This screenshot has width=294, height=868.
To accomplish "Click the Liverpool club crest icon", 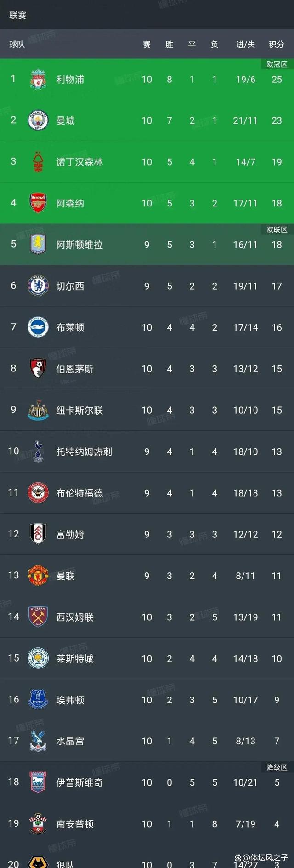I will (38, 79).
